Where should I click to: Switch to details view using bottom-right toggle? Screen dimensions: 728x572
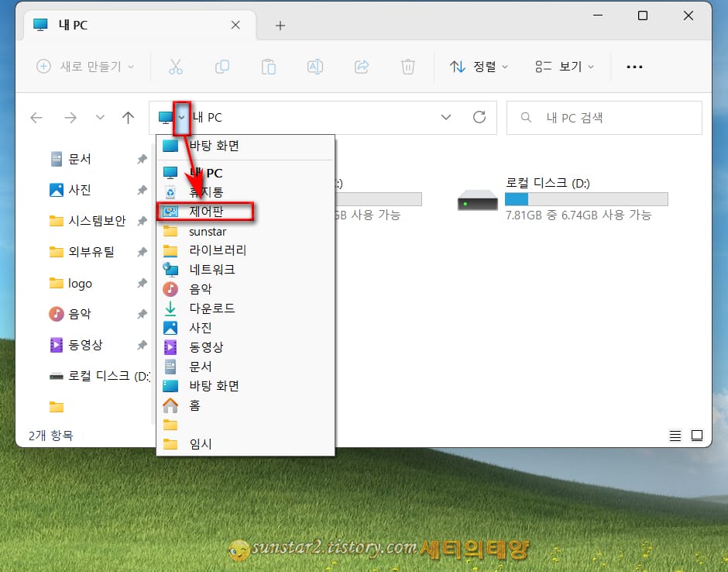point(675,436)
